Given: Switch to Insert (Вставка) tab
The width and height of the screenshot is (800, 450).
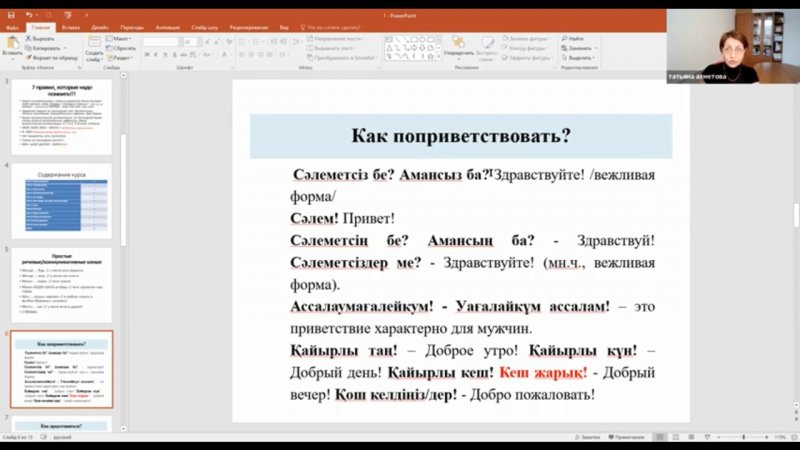Looking at the screenshot, I should coord(70,28).
